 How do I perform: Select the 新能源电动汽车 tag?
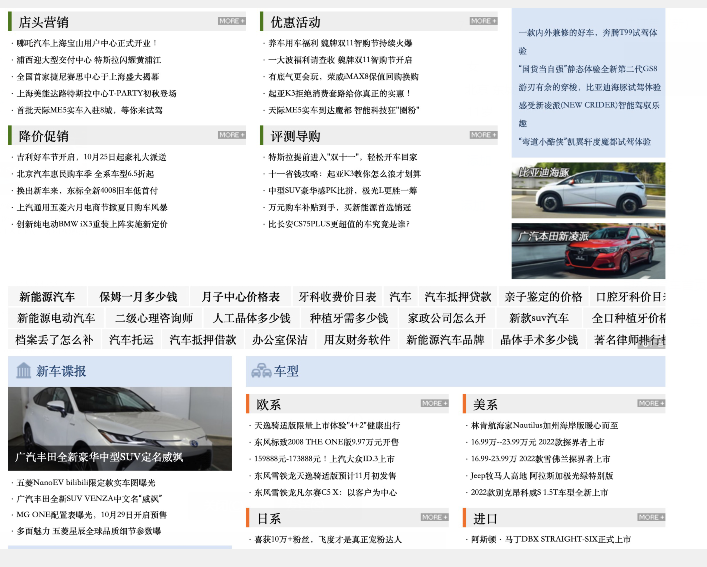(x=56, y=318)
